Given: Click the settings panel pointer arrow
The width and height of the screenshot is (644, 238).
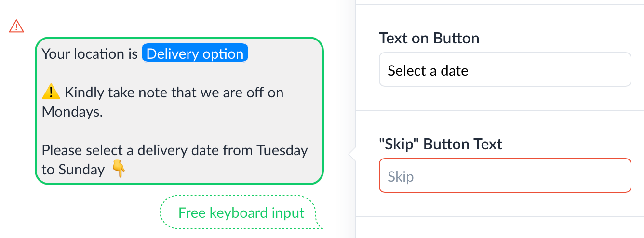Looking at the screenshot, I should coord(352,155).
